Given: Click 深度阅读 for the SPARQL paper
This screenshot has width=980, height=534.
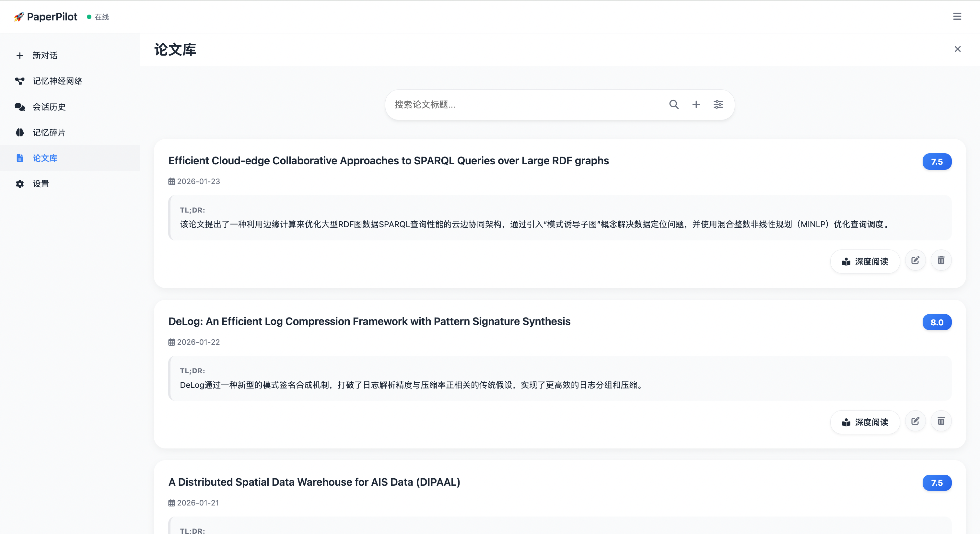Looking at the screenshot, I should (865, 261).
